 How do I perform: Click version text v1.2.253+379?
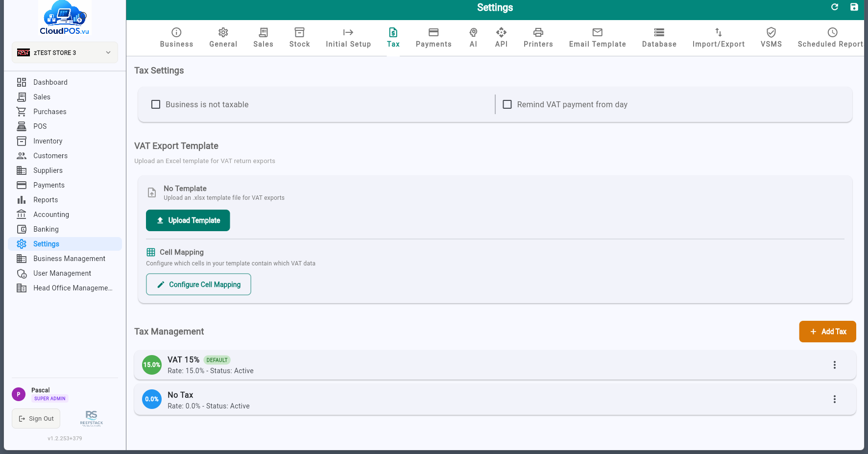tap(65, 438)
